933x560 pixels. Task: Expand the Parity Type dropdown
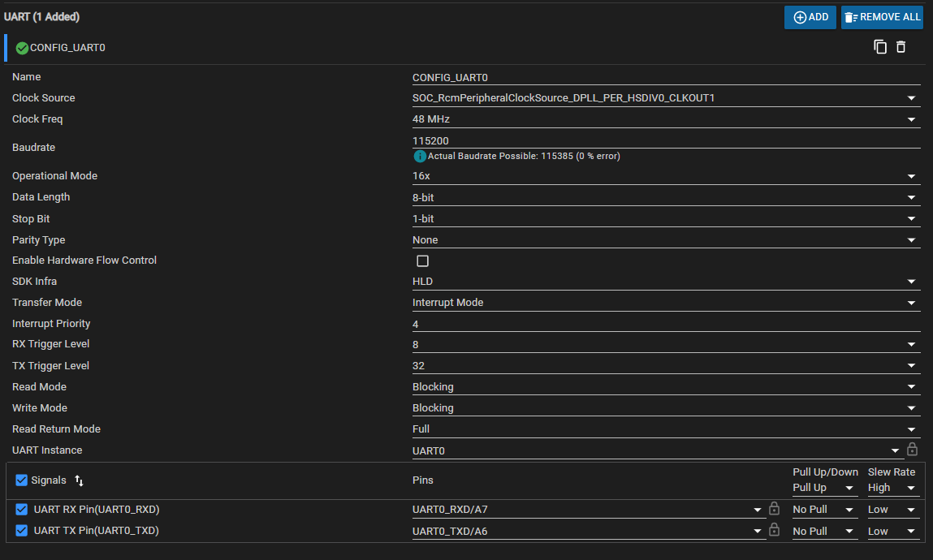tap(666, 240)
